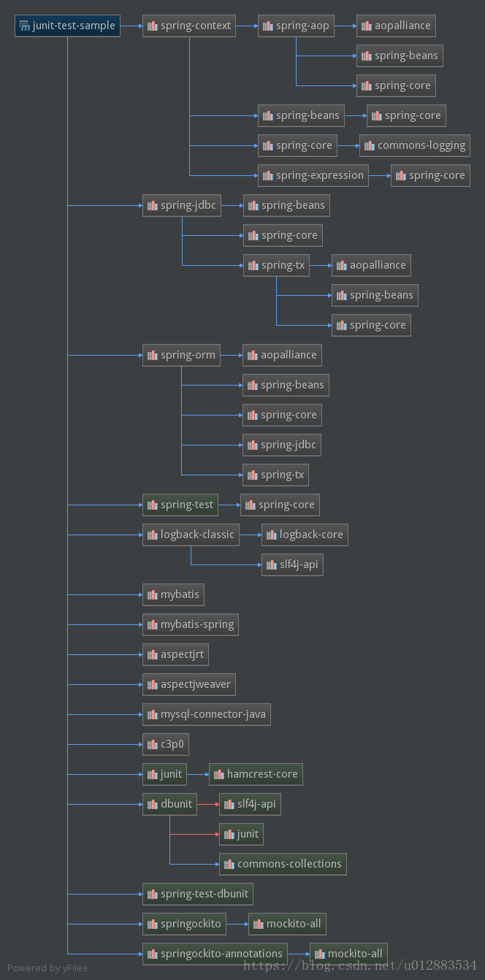This screenshot has height=980, width=485.
Task: Select aopalliance node linked from spring-tx
Action: 372,265
